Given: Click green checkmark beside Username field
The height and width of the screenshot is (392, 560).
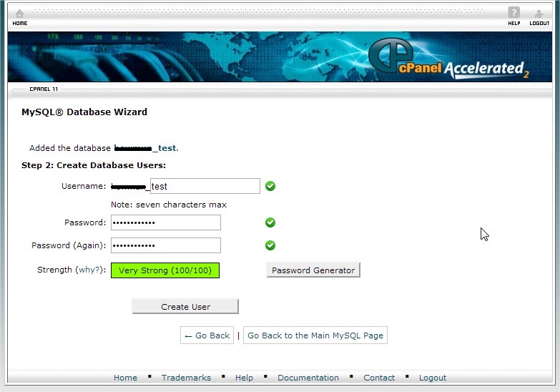Looking at the screenshot, I should coord(270,186).
